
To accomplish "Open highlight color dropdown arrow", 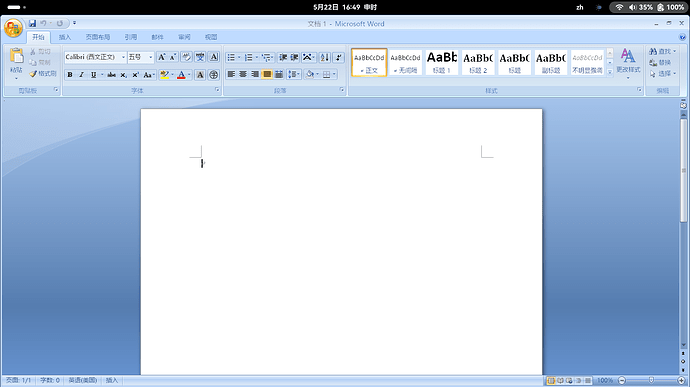I will (x=172, y=75).
